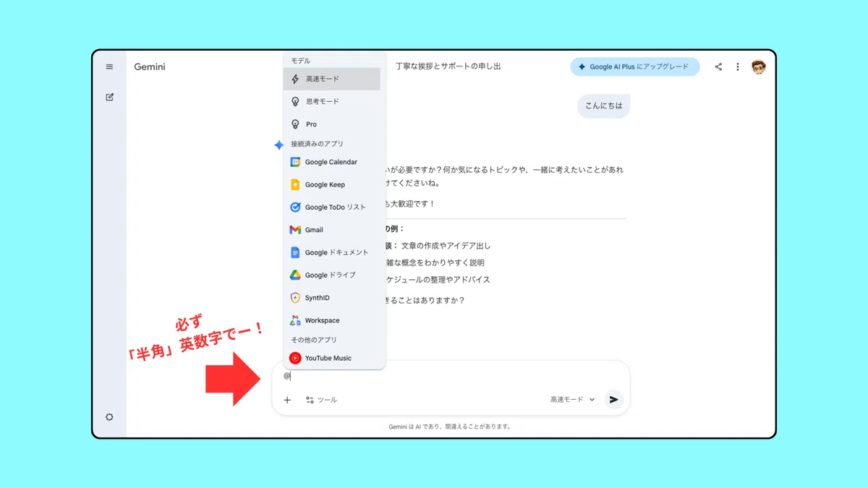Click the share conversation icon
This screenshot has height=488, width=868.
click(x=718, y=67)
